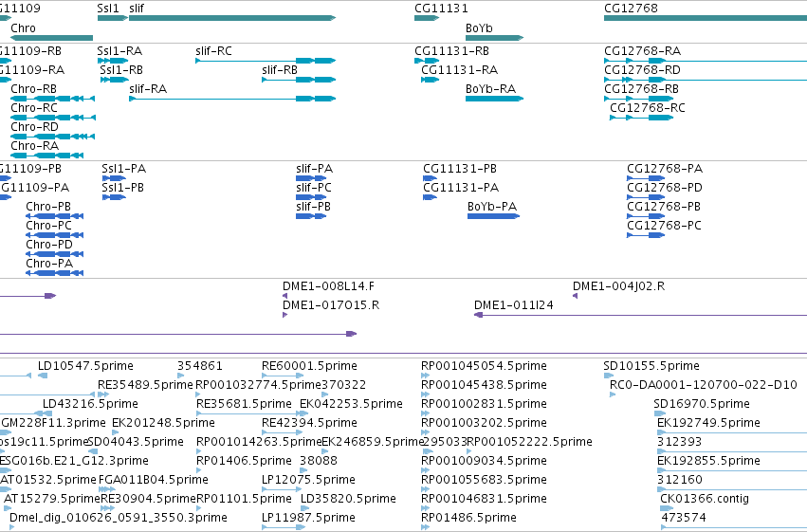Viewport: 807px width, 532px height.
Task: Select insertion DME1-017O15.R
Action: tap(331, 305)
